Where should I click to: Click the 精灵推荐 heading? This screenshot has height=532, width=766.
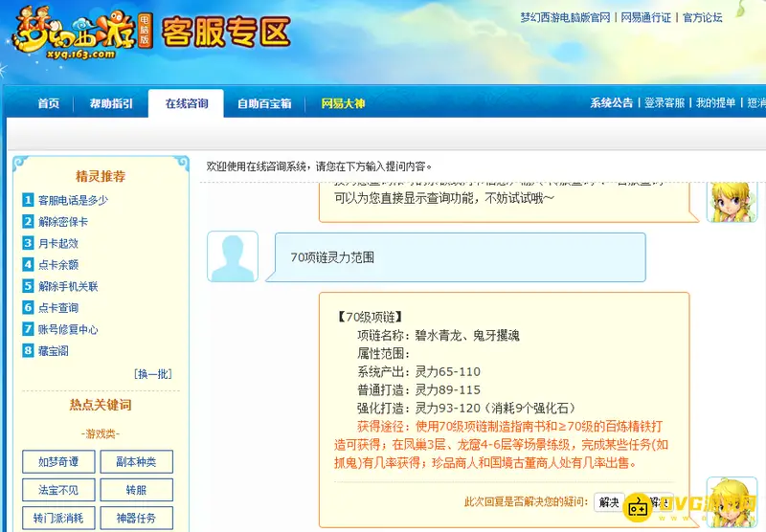pyautogui.click(x=101, y=176)
